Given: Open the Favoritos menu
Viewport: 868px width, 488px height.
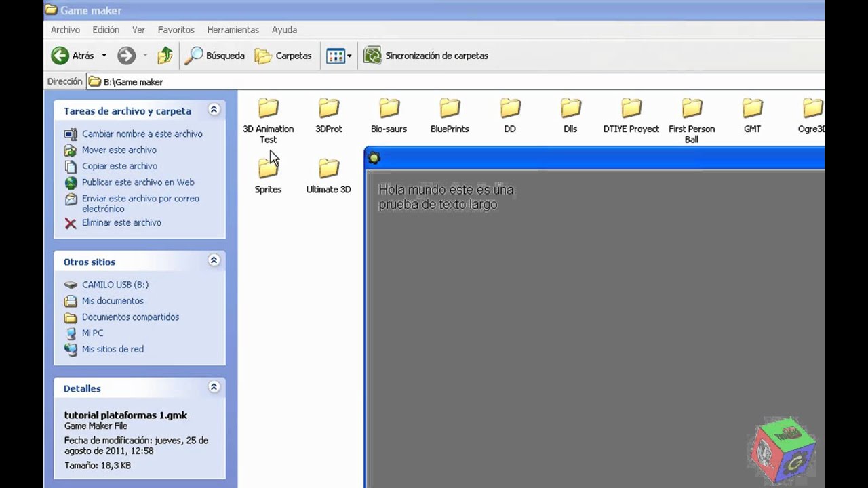Looking at the screenshot, I should click(176, 30).
